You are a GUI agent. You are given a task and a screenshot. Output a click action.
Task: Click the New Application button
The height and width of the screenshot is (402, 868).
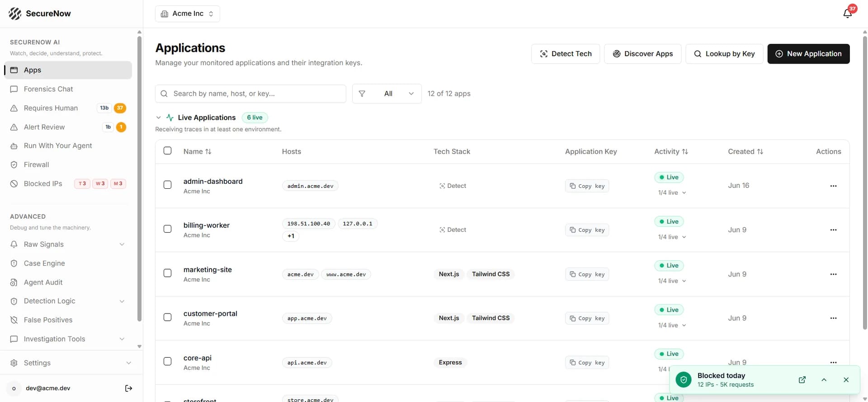[x=808, y=54]
